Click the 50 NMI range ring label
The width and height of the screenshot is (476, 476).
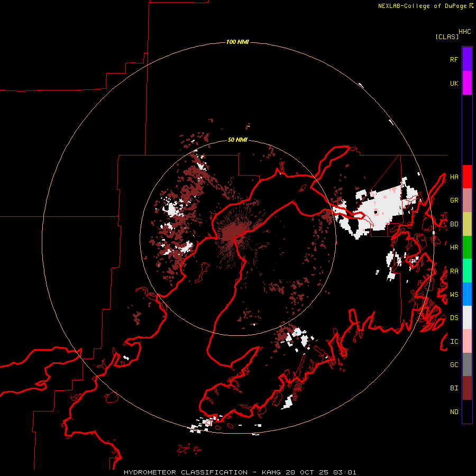click(x=237, y=140)
